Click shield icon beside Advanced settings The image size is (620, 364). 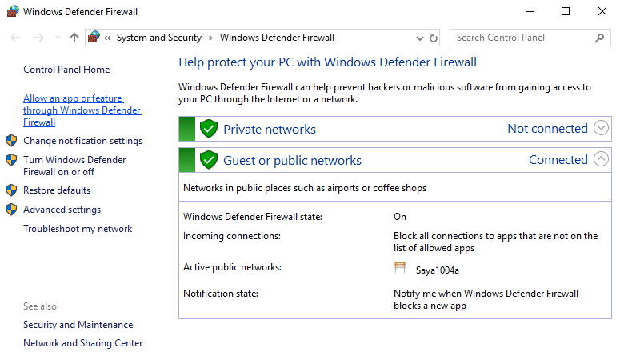(x=11, y=209)
